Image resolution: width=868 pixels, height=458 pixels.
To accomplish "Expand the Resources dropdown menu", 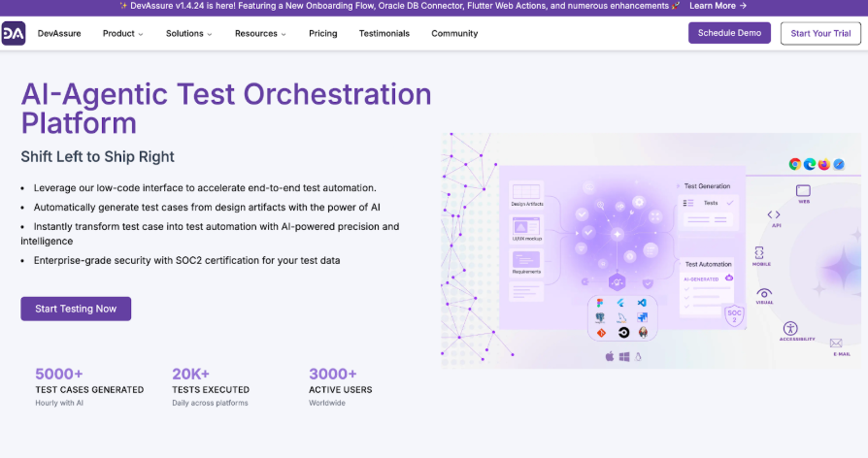I will pyautogui.click(x=260, y=33).
